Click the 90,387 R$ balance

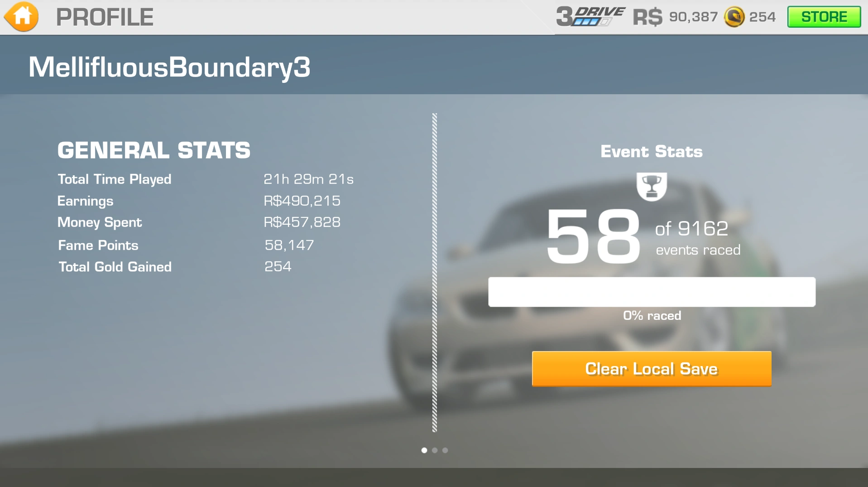pyautogui.click(x=693, y=17)
